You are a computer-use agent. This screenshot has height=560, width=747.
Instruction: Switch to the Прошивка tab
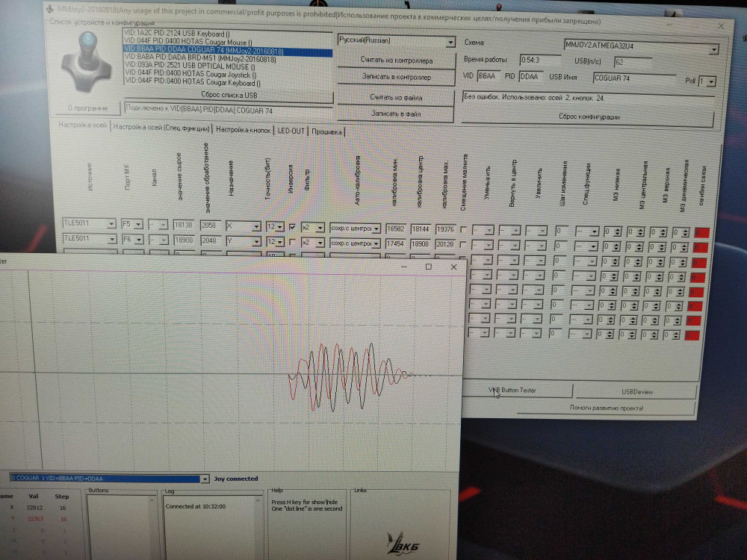click(x=326, y=131)
